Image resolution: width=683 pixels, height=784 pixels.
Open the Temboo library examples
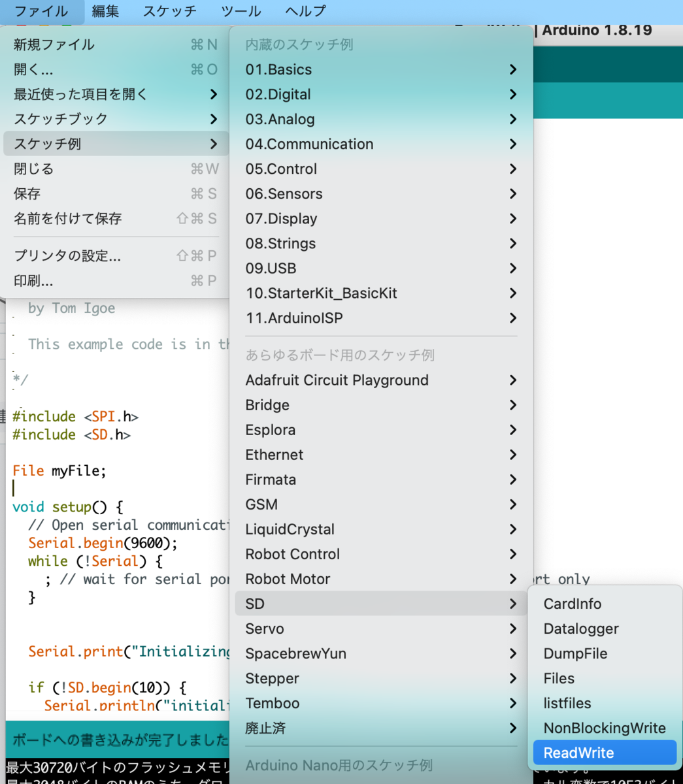pyautogui.click(x=381, y=703)
